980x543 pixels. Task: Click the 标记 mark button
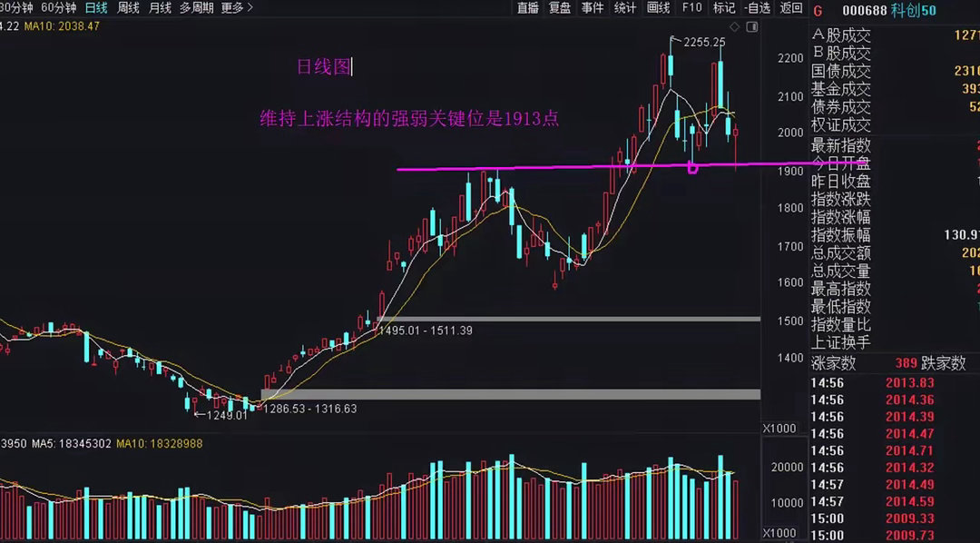(x=724, y=8)
